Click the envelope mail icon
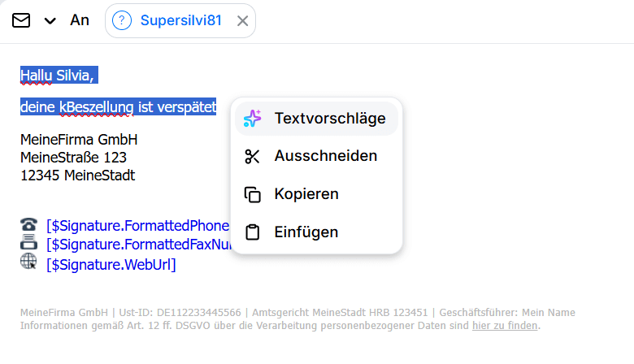Image resolution: width=634 pixels, height=364 pixels. [21, 20]
